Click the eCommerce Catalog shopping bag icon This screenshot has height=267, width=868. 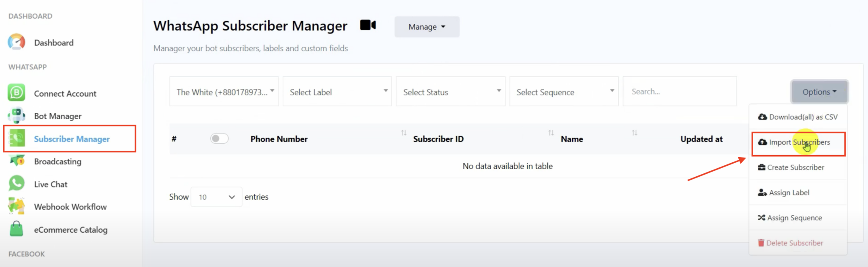tap(17, 229)
